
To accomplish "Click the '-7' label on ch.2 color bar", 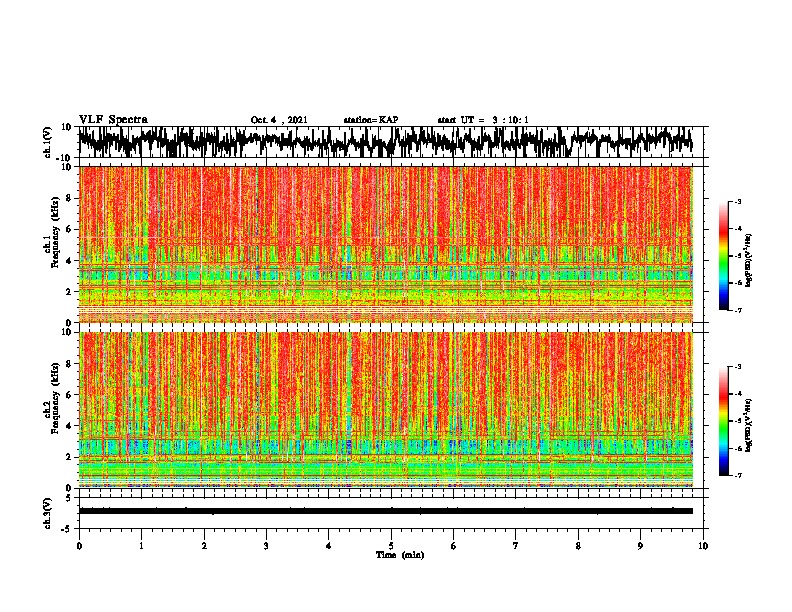I will click(x=737, y=475).
